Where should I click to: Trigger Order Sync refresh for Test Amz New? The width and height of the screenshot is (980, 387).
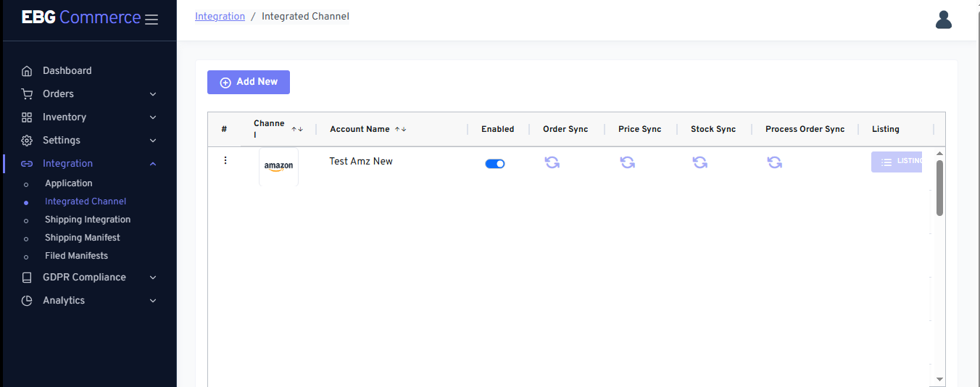tap(552, 162)
